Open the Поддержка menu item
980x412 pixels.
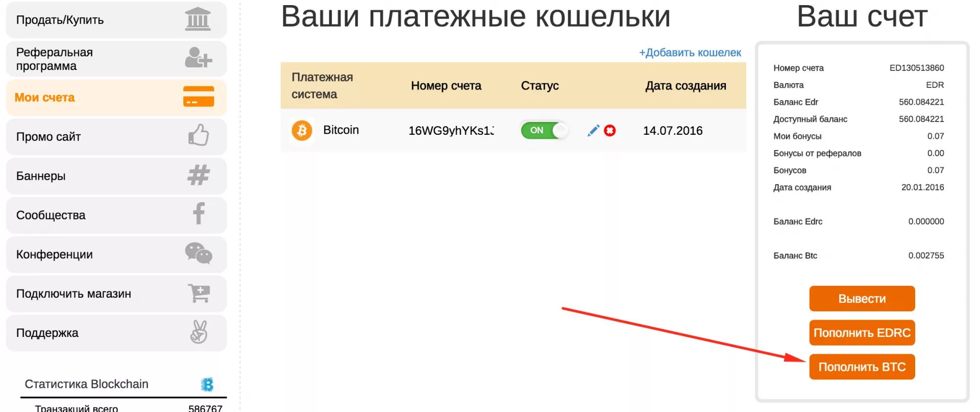coord(116,333)
